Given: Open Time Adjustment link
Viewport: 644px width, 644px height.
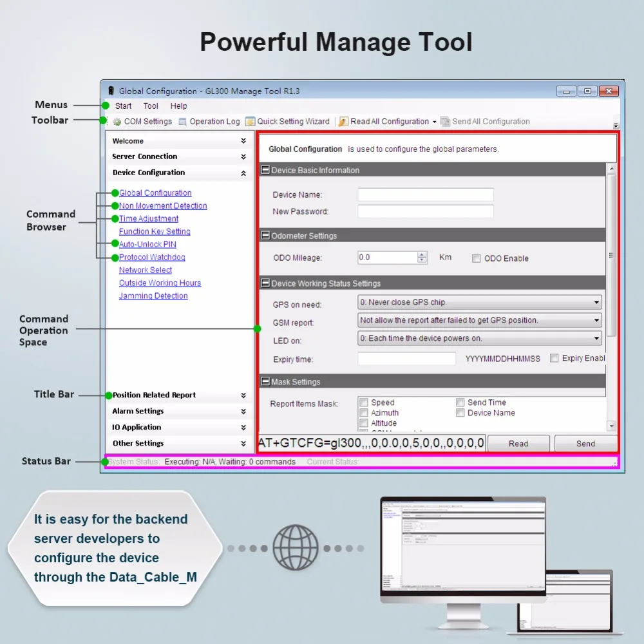Looking at the screenshot, I should (149, 218).
